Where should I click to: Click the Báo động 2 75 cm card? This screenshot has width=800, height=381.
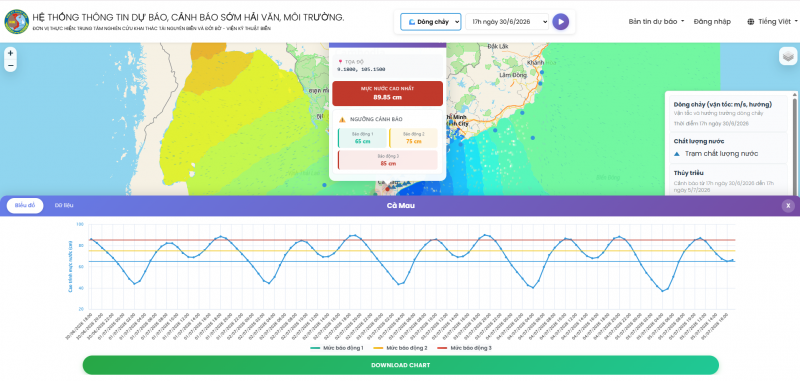(x=413, y=138)
